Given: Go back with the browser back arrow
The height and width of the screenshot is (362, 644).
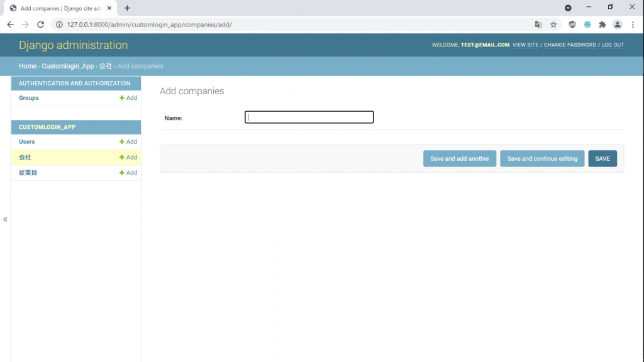Looking at the screenshot, I should tap(10, 25).
